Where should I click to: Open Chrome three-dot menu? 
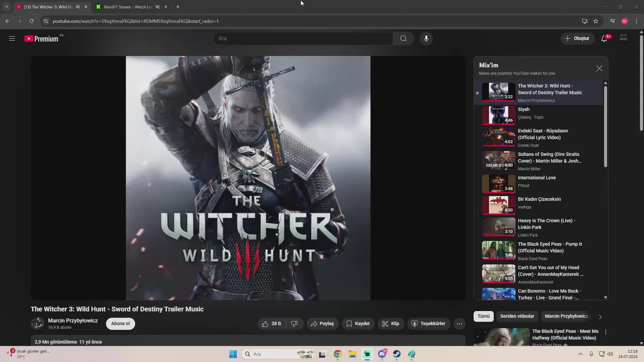(x=637, y=21)
